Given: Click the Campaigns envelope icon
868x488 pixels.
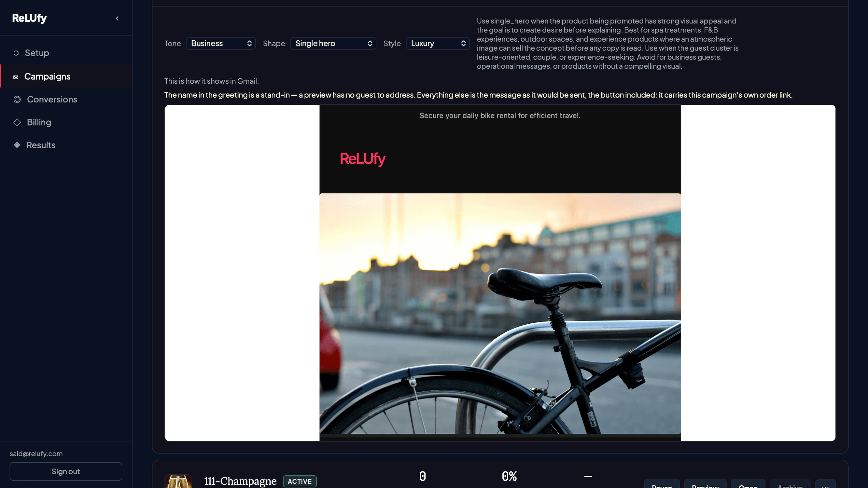Looking at the screenshot, I should click(16, 77).
